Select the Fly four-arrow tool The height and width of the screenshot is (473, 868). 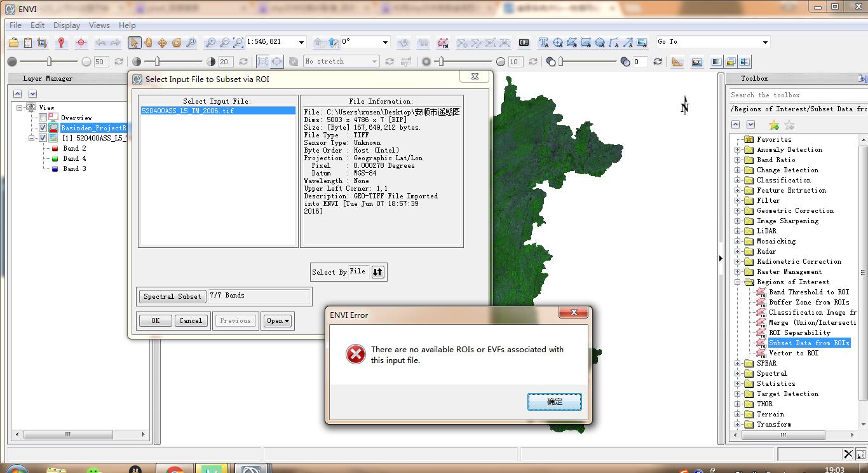point(162,43)
